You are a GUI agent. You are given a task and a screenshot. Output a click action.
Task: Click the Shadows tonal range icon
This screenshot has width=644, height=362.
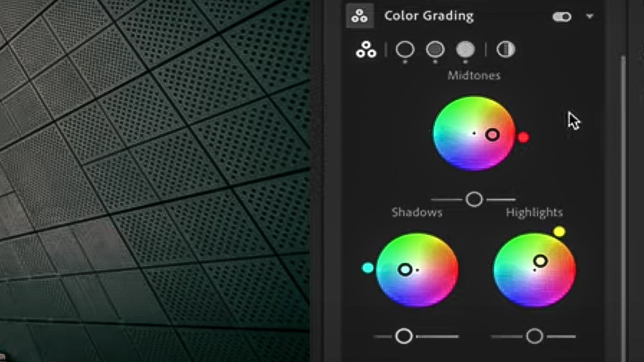tap(406, 50)
